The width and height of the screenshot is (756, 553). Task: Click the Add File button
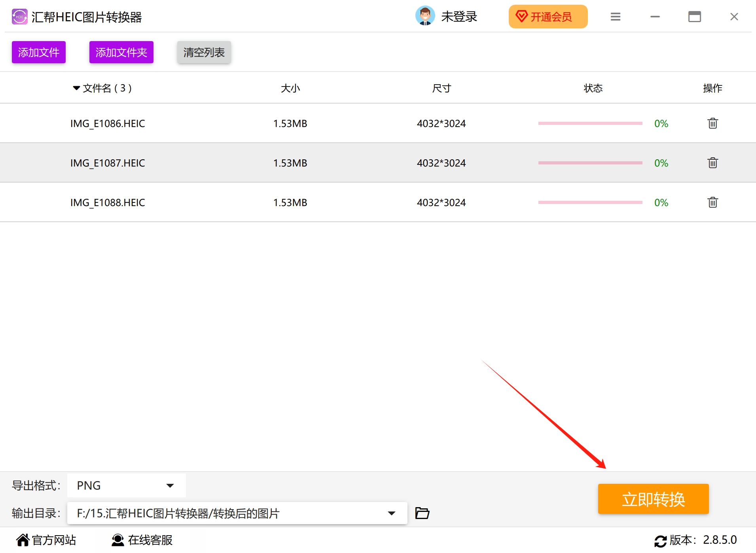tap(38, 52)
